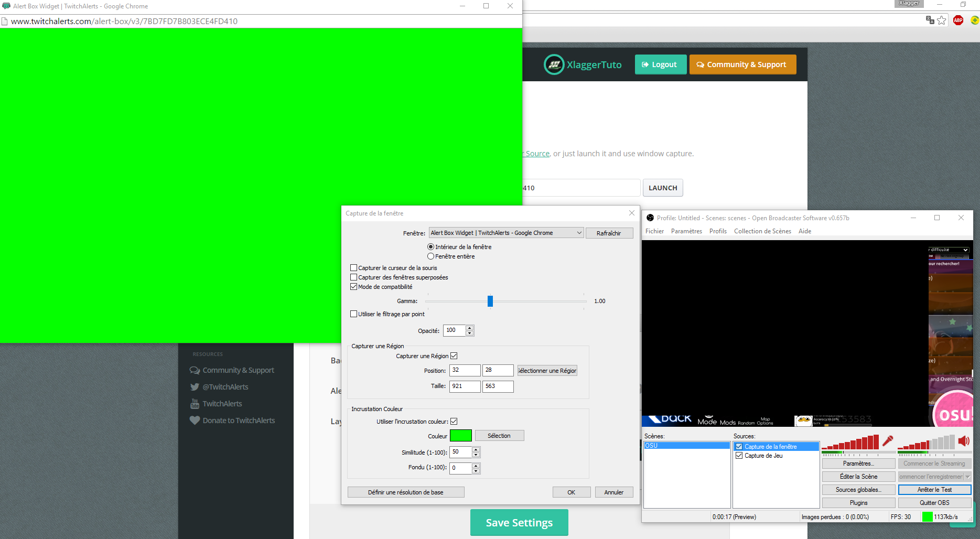Decrease the Fondu value with down arrow
The width and height of the screenshot is (980, 539).
[476, 471]
